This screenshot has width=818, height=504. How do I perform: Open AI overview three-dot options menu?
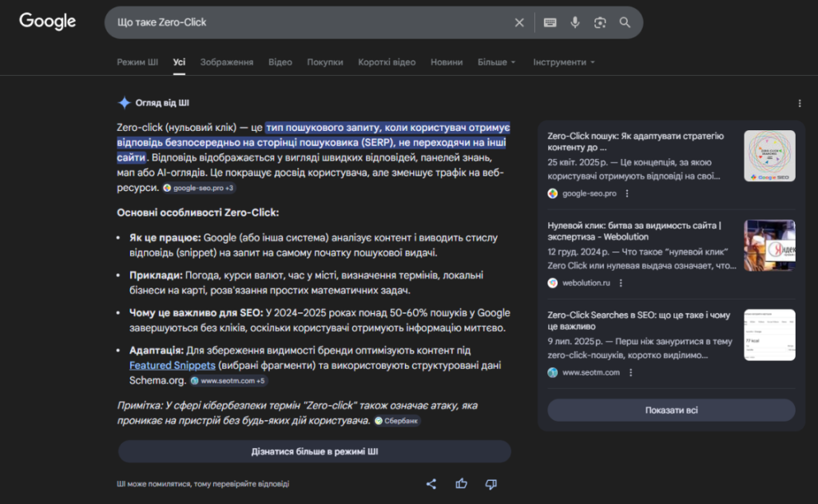pos(800,103)
